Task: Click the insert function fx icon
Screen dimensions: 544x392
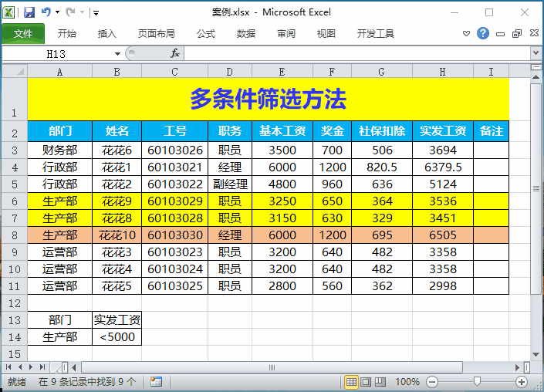Action: click(x=175, y=53)
